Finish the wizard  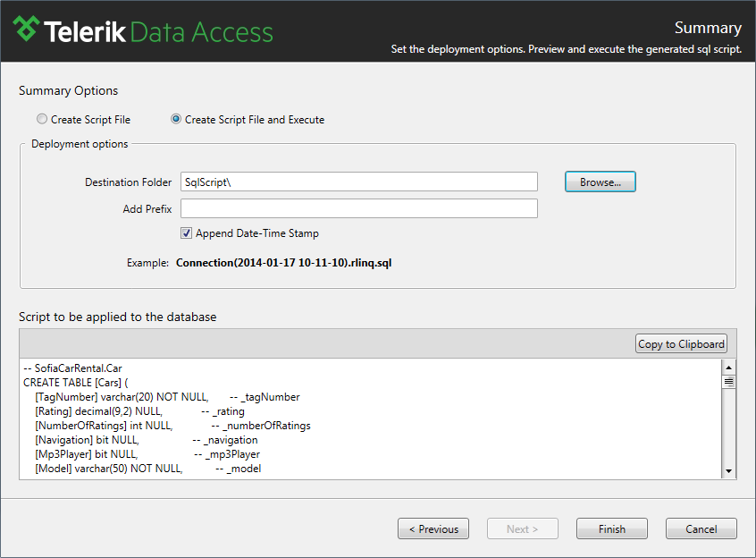tap(612, 529)
